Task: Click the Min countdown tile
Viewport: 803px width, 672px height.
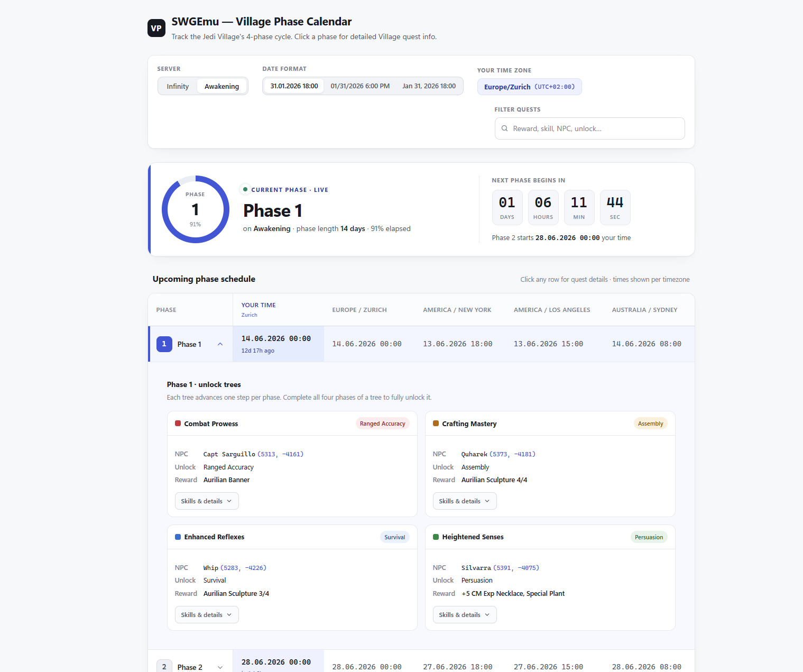Action: click(579, 207)
